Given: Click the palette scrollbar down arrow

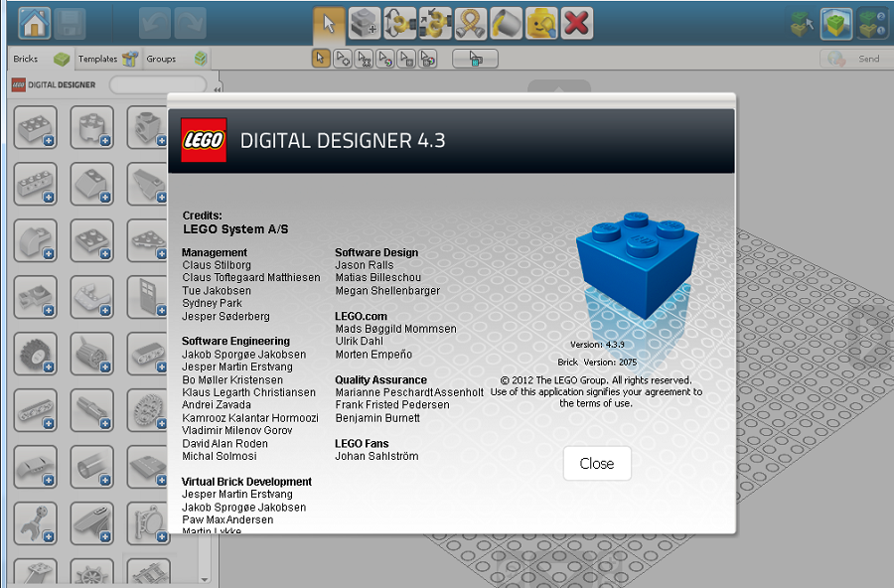Looking at the screenshot, I should click(x=204, y=579).
